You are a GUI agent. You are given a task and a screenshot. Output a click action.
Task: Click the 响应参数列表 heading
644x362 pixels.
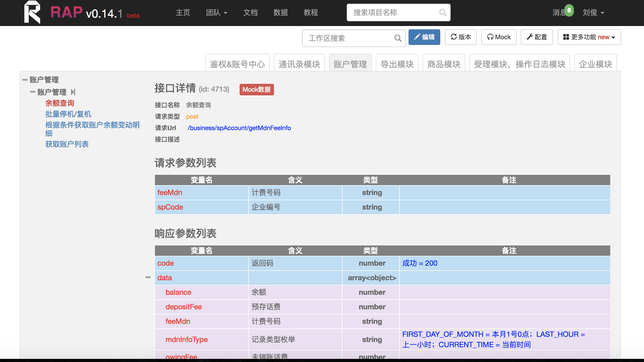click(x=186, y=233)
